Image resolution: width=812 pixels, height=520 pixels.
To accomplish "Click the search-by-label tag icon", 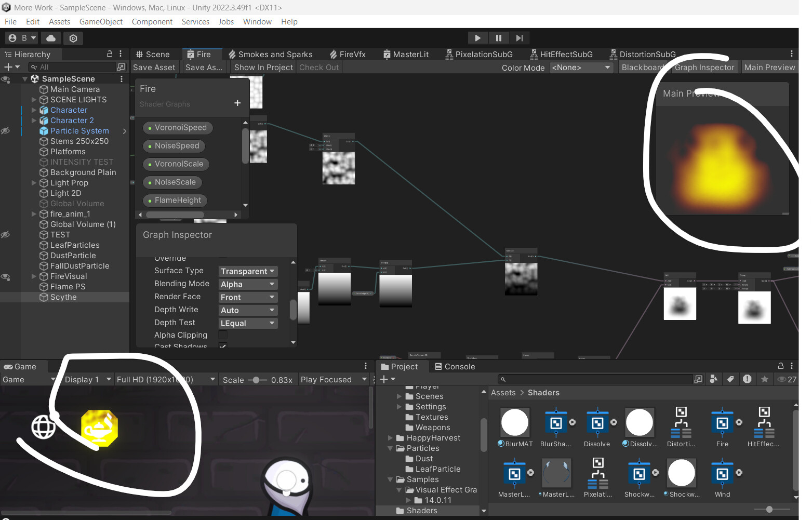I will click(730, 379).
